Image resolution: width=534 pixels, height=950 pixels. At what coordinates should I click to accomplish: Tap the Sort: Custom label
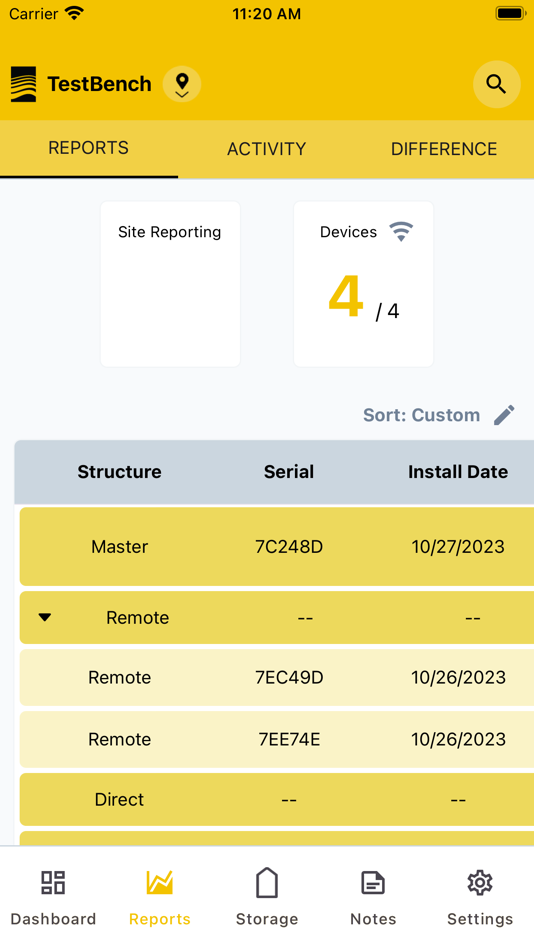(x=421, y=415)
